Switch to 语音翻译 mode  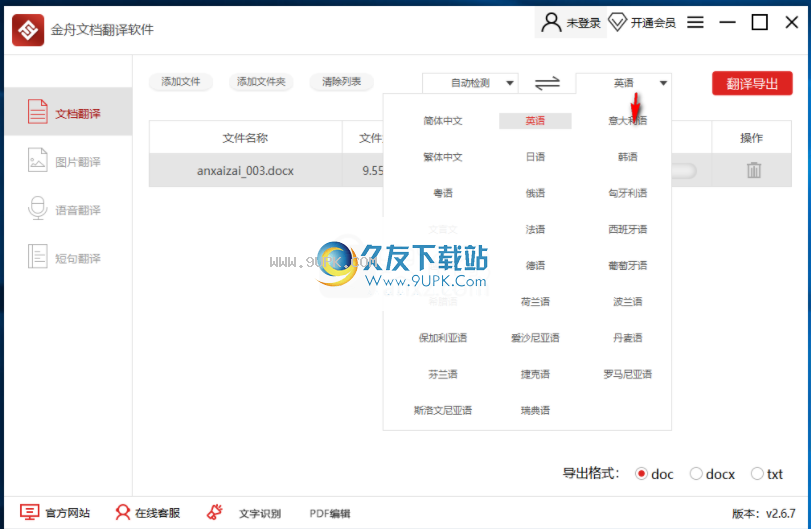tap(68, 209)
